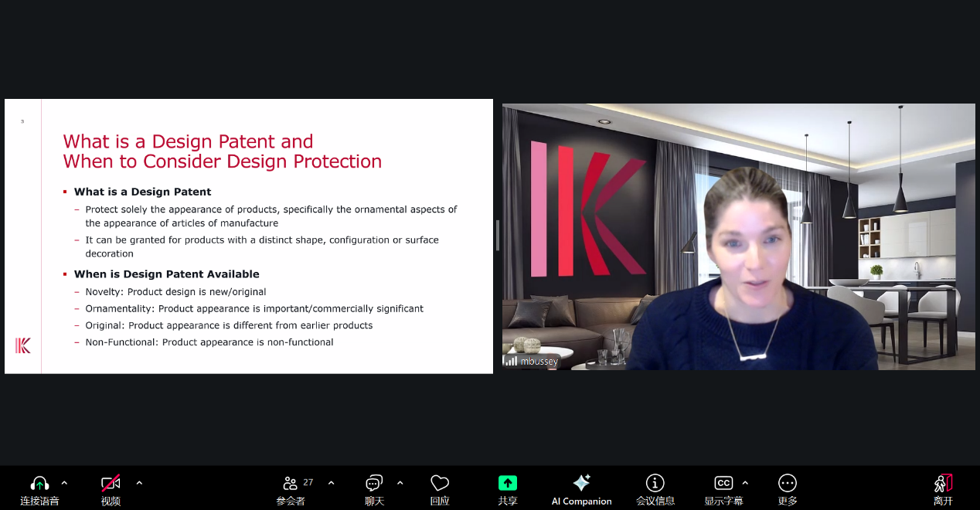Screen dimensions: 980x510
Task: Toggle closed captions with the CC button (显示字幕)
Action: tap(723, 484)
